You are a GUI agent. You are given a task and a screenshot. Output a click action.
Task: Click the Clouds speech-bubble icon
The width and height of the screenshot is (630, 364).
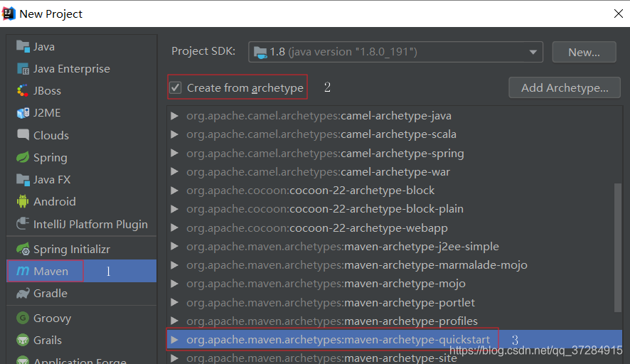(23, 134)
